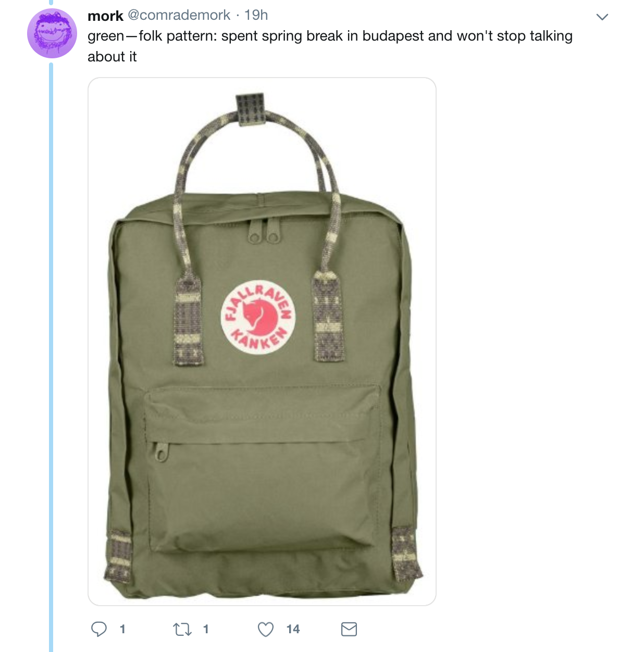644x652 pixels.
Task: Click the blue thread connector line
Action: (51, 357)
